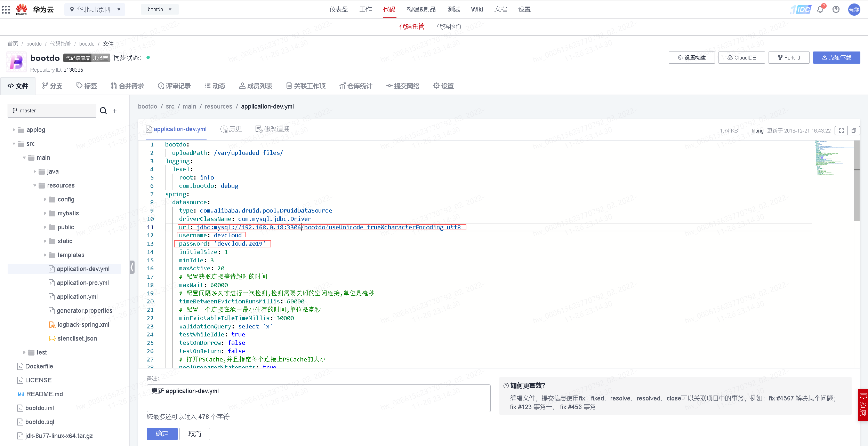
Task: Click the plus icon next to branch search
Action: [115, 111]
